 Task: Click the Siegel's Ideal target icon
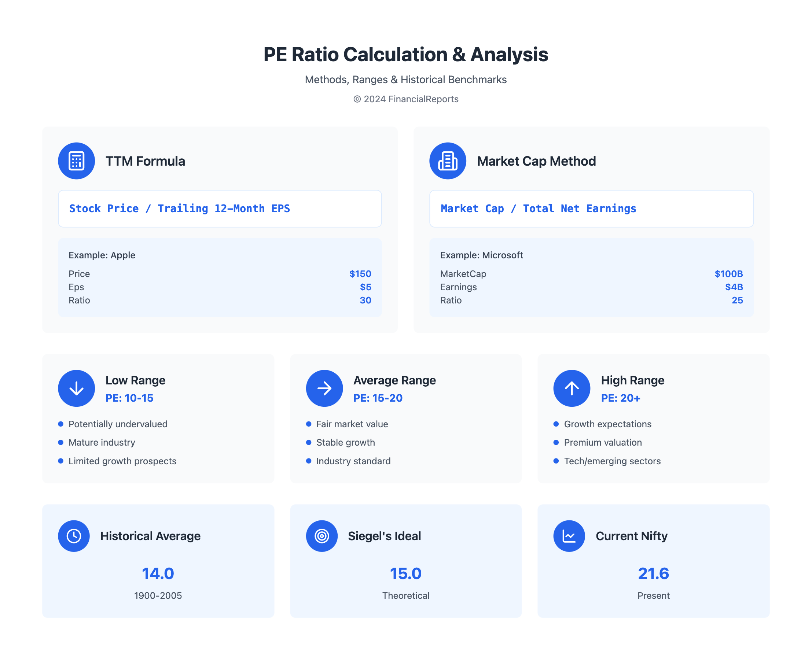pyautogui.click(x=322, y=536)
